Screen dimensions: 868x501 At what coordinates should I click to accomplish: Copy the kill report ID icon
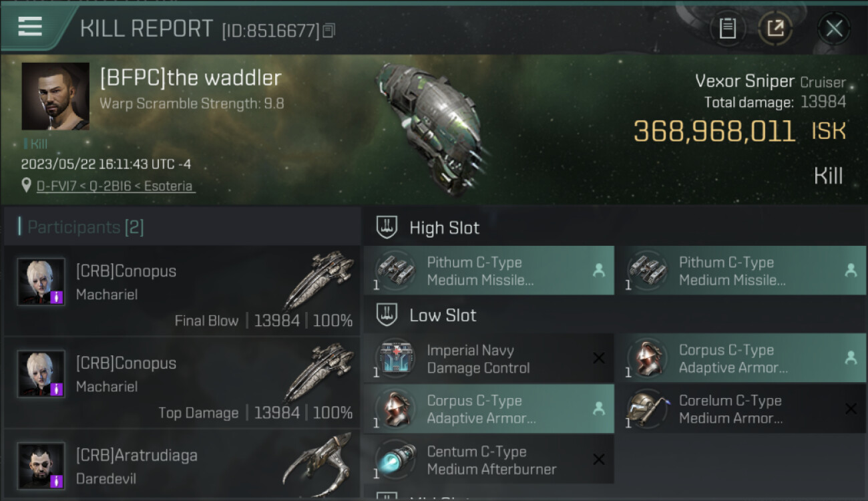328,31
